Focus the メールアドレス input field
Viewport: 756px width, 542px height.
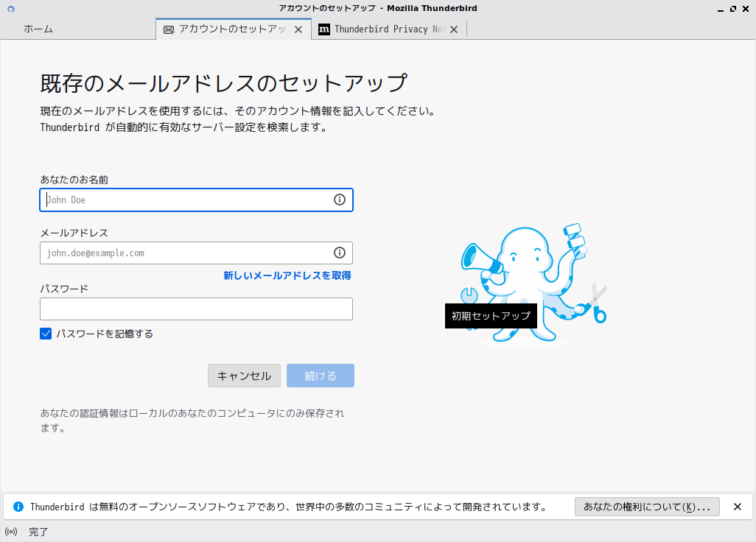pos(196,253)
